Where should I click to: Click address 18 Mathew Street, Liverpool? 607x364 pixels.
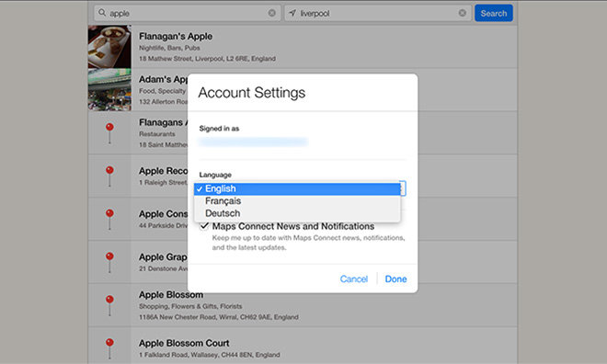(208, 59)
